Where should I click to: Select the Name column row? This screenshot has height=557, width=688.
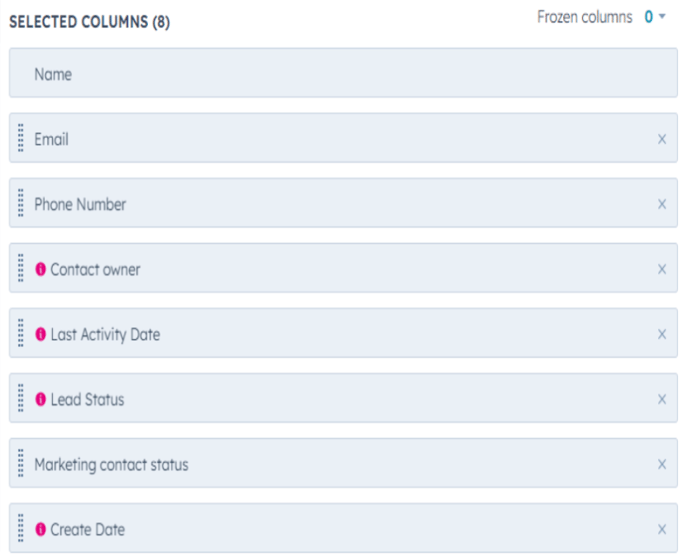(343, 74)
